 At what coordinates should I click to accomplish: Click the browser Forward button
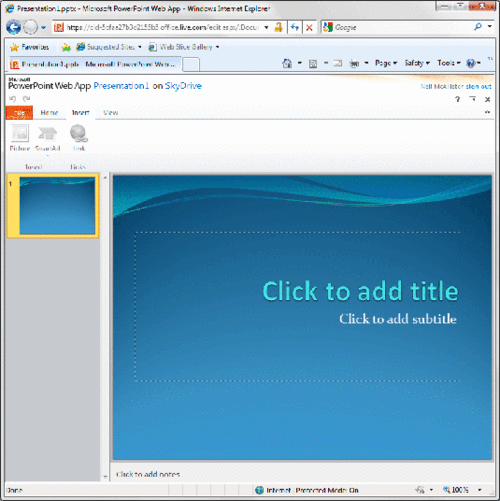tap(31, 27)
